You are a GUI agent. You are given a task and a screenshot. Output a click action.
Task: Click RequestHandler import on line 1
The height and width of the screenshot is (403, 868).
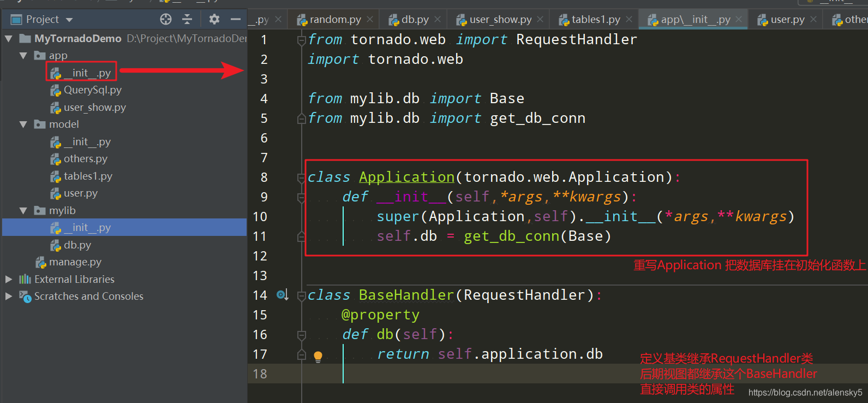tap(577, 40)
